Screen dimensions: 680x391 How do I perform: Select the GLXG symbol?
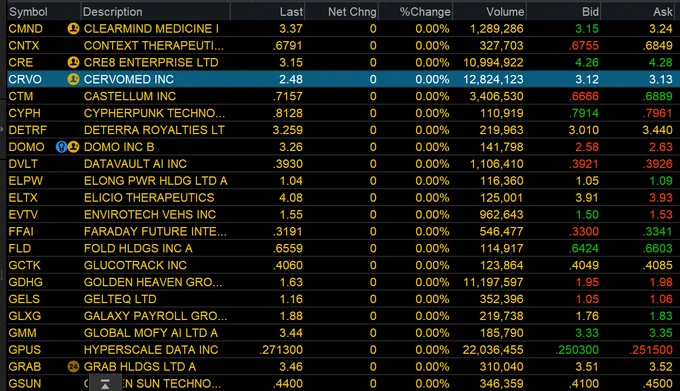click(x=25, y=316)
